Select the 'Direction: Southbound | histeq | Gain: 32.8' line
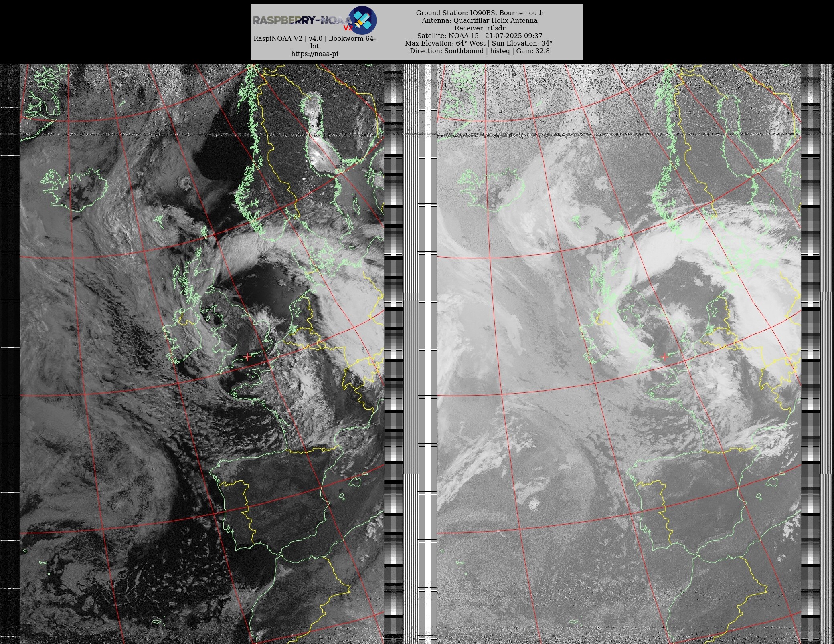The width and height of the screenshot is (834, 644). (480, 51)
